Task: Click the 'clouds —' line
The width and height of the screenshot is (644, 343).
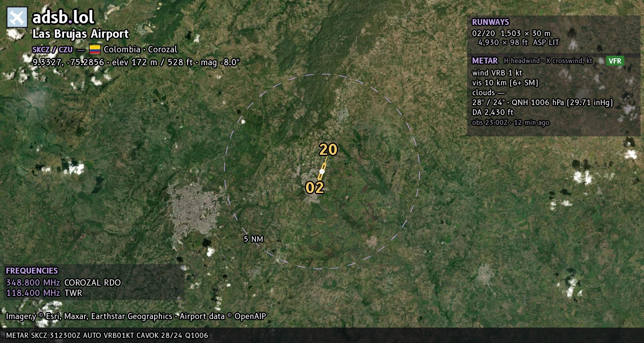Action: click(x=489, y=93)
